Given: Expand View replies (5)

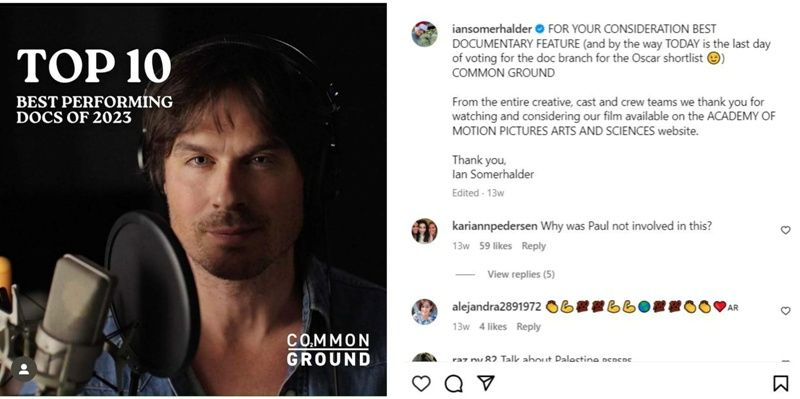Looking at the screenshot, I should (521, 275).
